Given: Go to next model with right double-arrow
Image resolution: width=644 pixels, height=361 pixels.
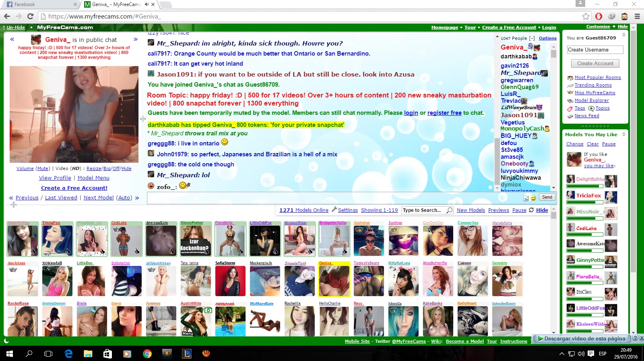Looking at the screenshot, I should tap(136, 39).
